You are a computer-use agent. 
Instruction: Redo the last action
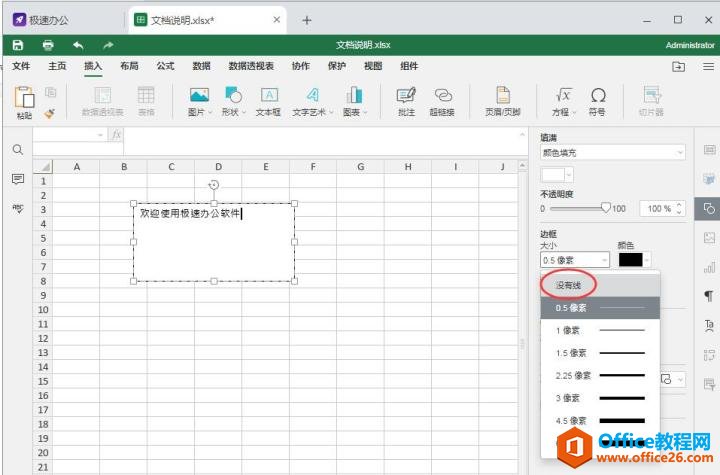pyautogui.click(x=108, y=45)
